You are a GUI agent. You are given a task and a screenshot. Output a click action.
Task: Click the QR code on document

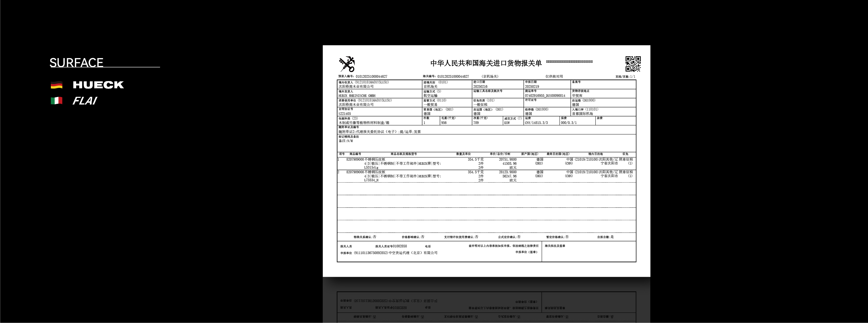coord(633,64)
